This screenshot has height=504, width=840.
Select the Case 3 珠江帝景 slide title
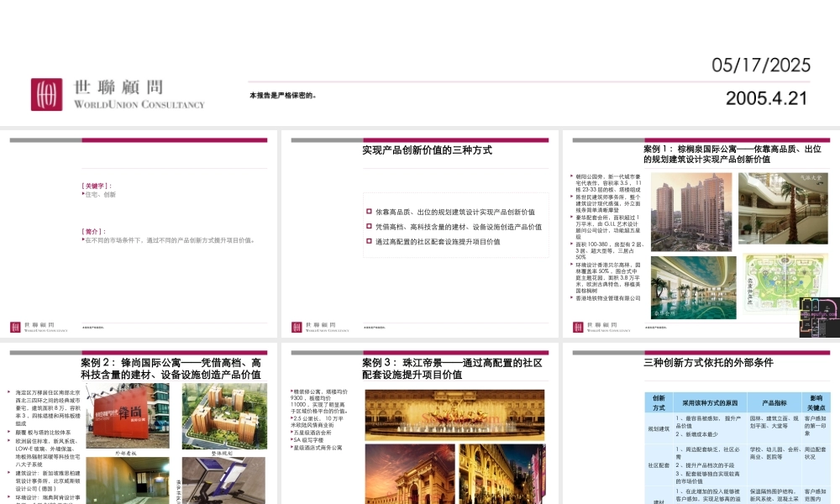452,369
